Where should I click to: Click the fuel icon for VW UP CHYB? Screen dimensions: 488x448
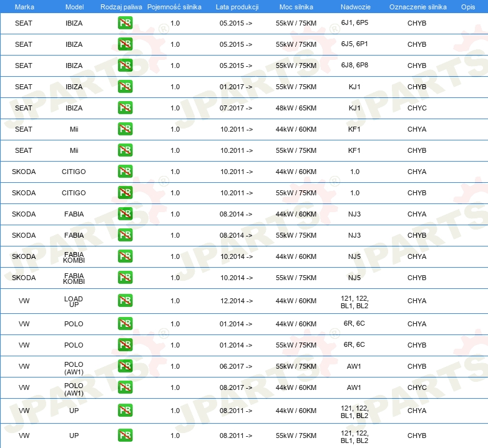click(x=125, y=436)
